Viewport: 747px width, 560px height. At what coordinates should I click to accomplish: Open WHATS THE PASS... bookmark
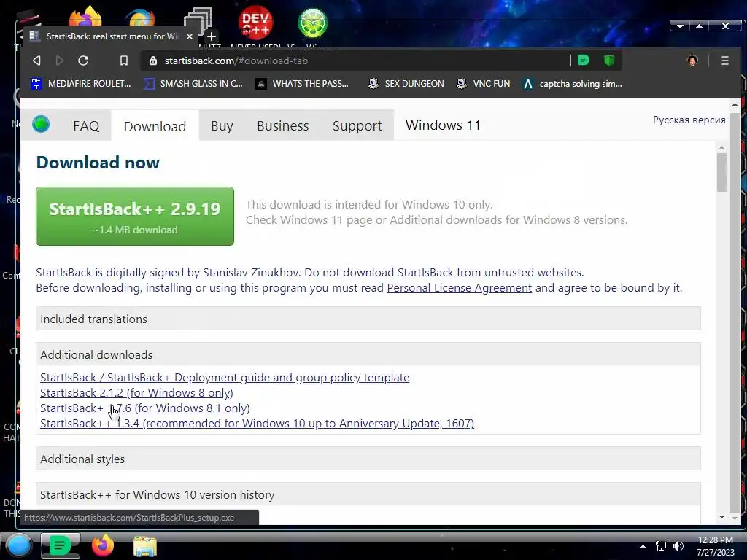coord(302,84)
